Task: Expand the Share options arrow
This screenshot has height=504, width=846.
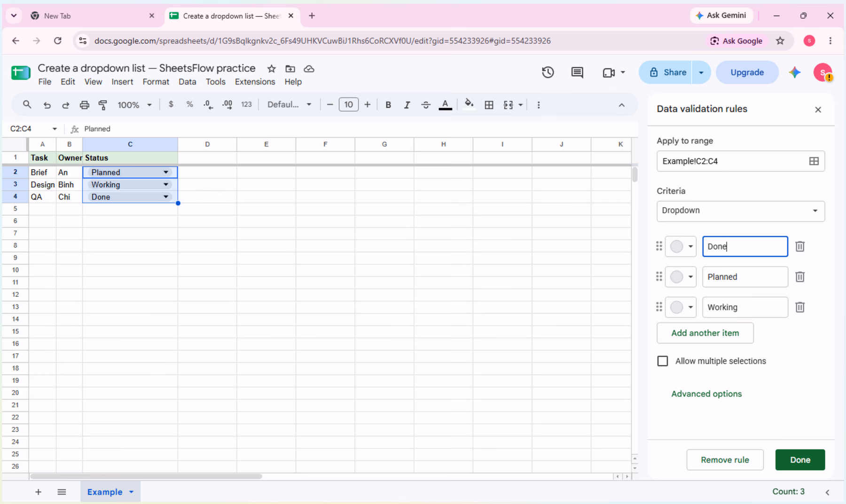Action: 701,72
